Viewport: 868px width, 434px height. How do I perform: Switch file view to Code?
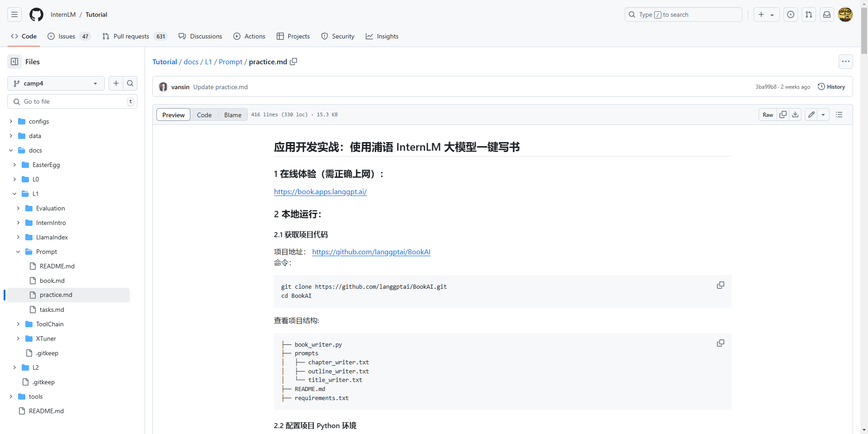coord(204,115)
